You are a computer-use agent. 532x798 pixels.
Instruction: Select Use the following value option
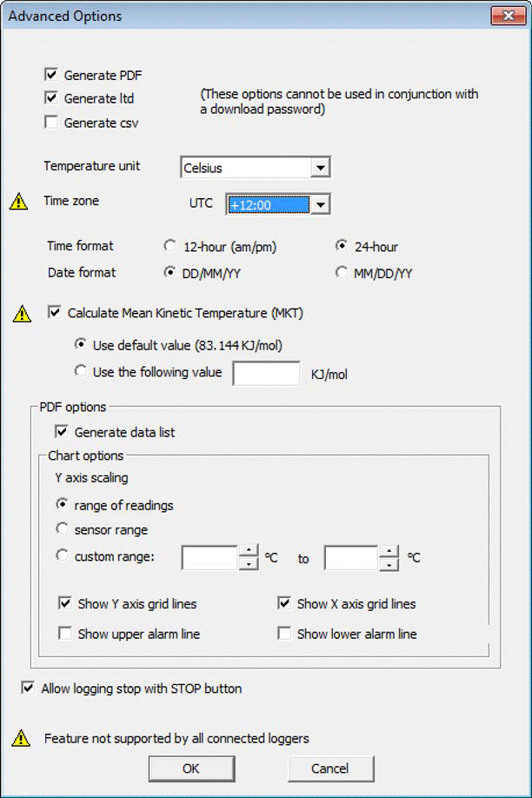(x=78, y=372)
